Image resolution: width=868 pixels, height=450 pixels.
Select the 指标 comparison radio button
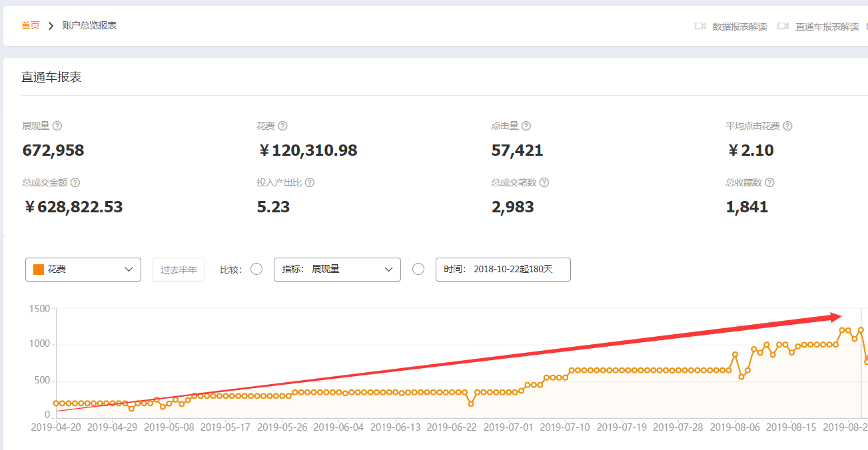(256, 270)
